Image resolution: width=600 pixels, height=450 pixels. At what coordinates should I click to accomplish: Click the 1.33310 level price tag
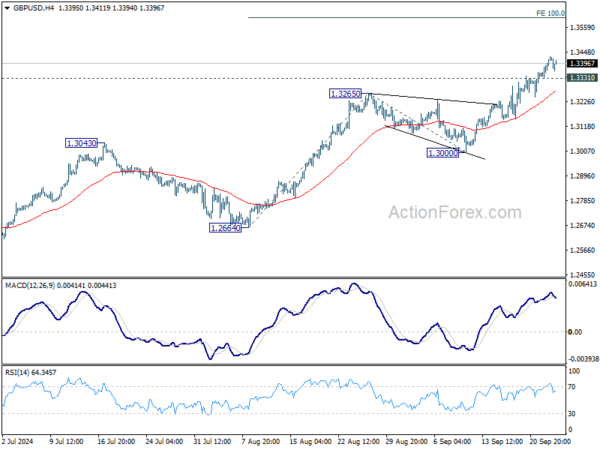[582, 78]
